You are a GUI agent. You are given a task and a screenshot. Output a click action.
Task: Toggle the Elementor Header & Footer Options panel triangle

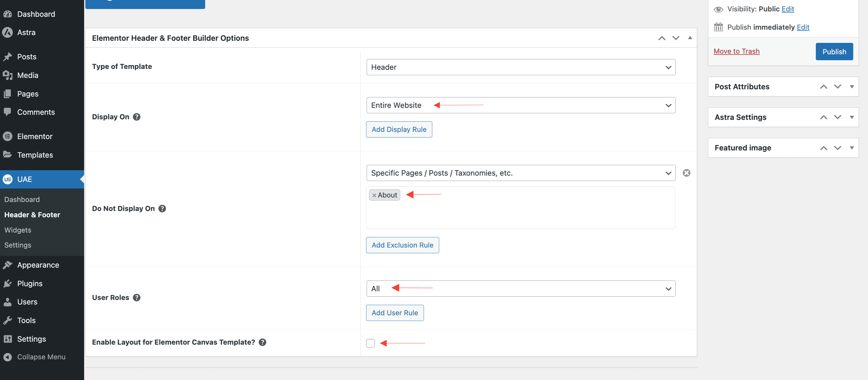[x=690, y=38]
